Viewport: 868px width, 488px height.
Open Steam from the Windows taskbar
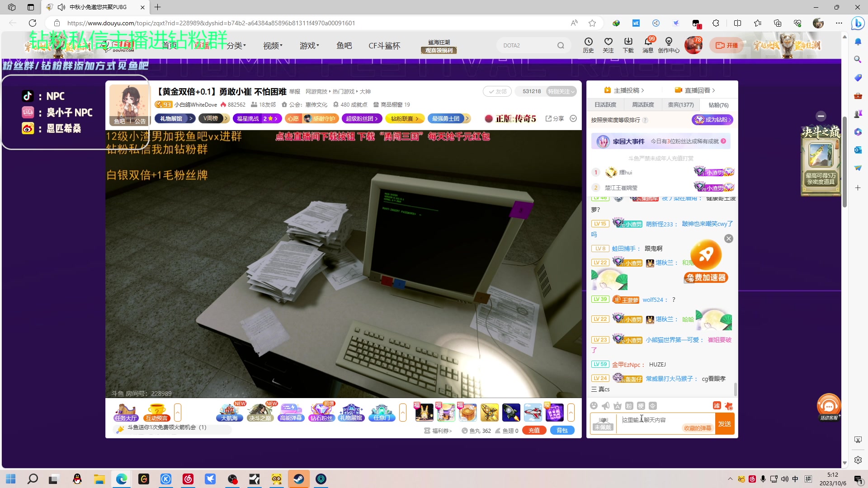coord(299,479)
